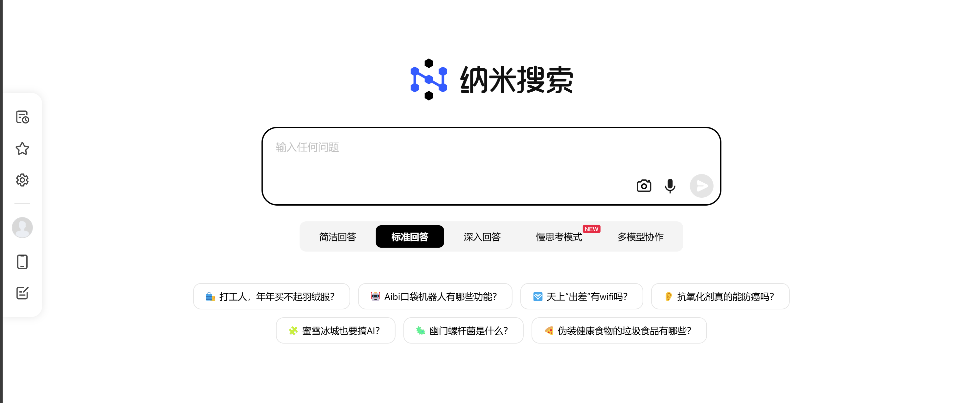Open settings gear icon in sidebar

point(22,180)
